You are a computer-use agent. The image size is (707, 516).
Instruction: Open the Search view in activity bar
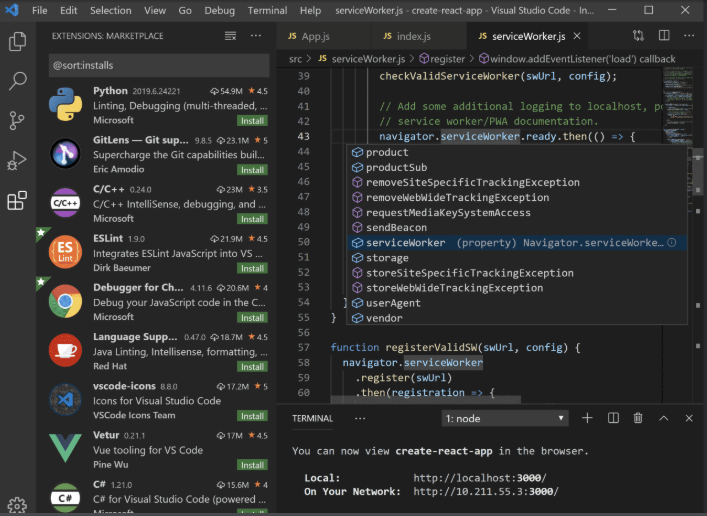pos(17,81)
